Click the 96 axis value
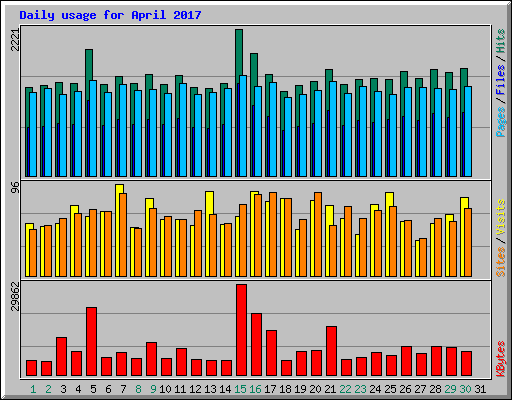 coord(15,187)
